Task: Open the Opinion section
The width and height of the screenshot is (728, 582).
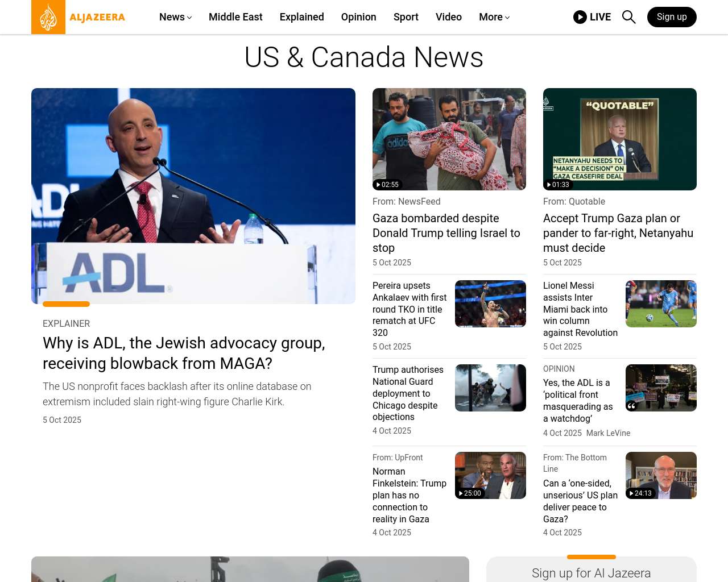Action: [x=359, y=17]
